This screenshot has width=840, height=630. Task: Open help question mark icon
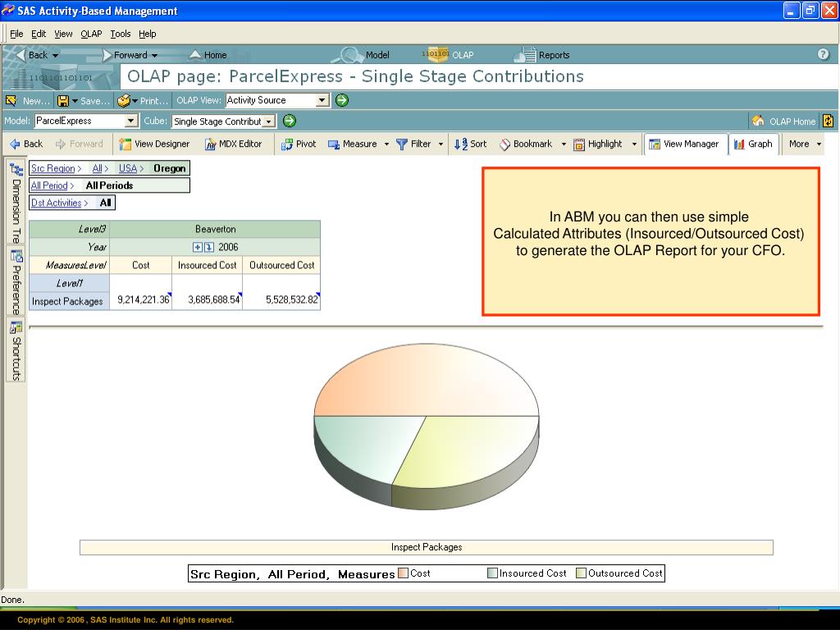click(x=824, y=54)
